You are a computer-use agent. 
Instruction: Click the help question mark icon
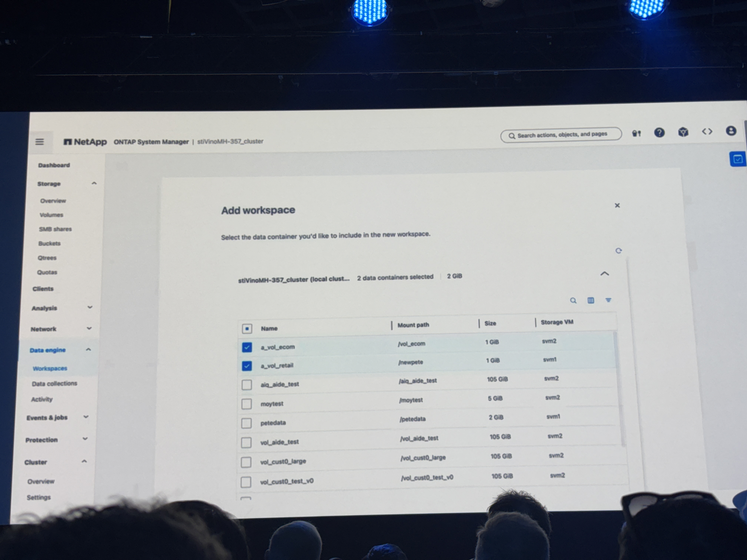(659, 133)
